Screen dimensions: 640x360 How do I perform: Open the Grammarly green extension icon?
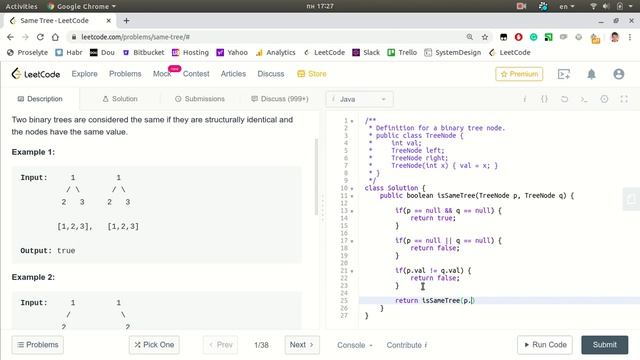tap(533, 37)
